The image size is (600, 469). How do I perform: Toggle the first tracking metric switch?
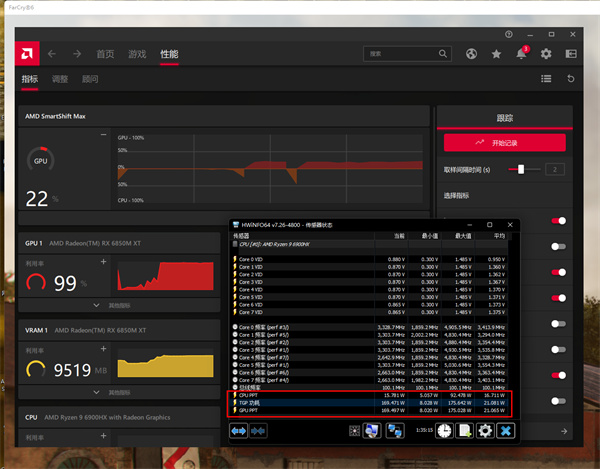tap(558, 220)
